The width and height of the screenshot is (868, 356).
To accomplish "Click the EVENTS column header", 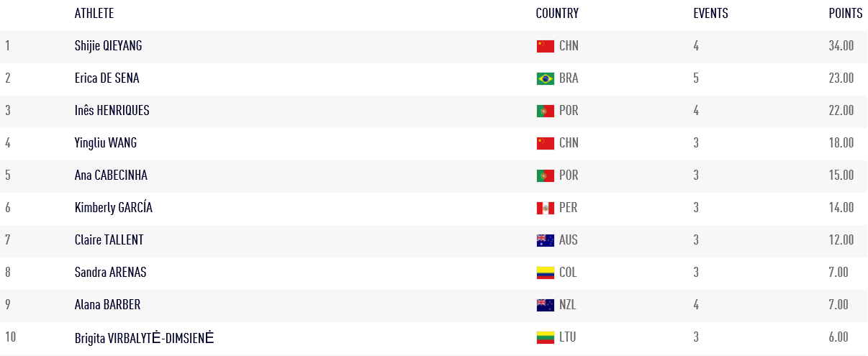I will point(710,14).
